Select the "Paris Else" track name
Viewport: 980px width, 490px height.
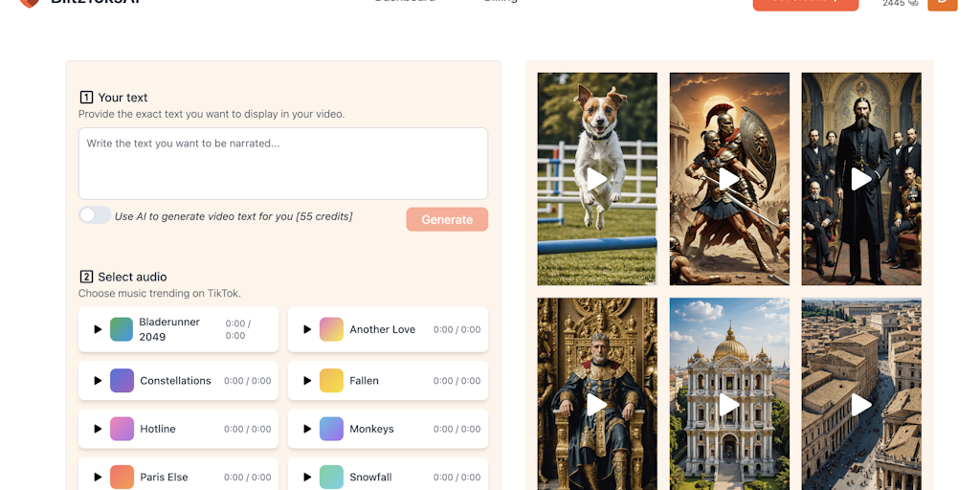tap(164, 477)
